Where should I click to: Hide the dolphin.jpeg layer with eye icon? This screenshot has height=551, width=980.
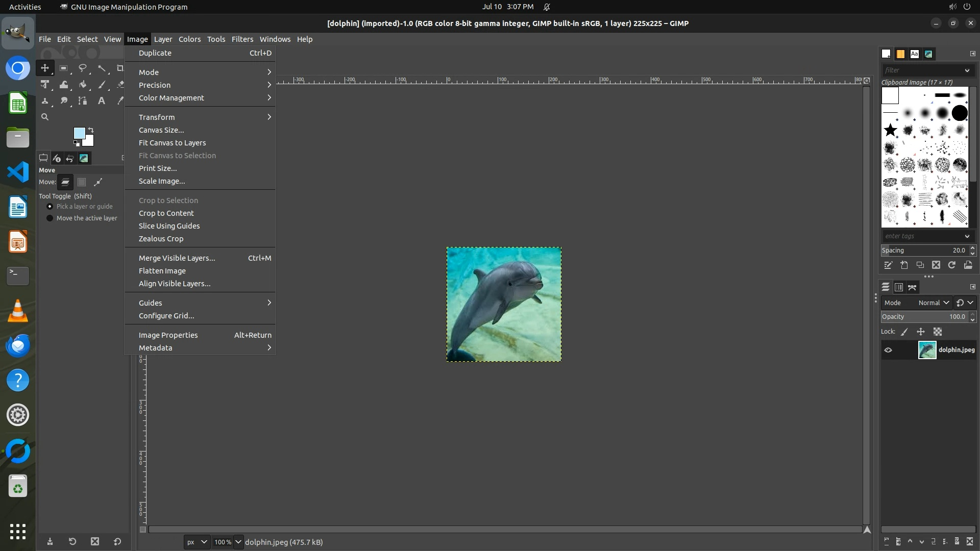coord(888,350)
